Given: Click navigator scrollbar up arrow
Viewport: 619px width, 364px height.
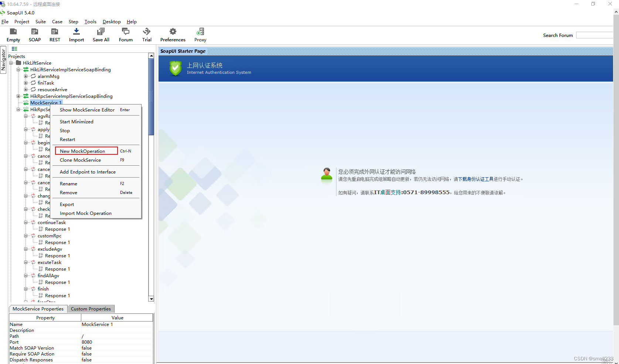Looking at the screenshot, I should [x=151, y=56].
